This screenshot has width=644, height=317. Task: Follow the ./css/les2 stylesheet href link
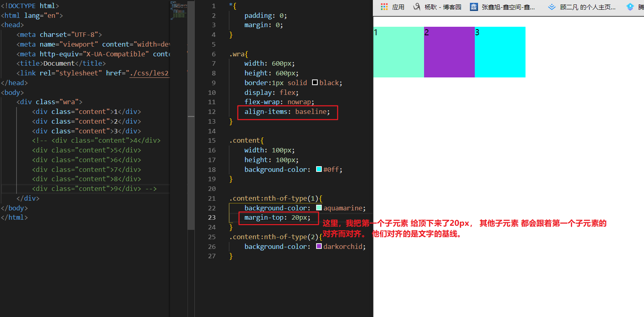[x=149, y=73]
